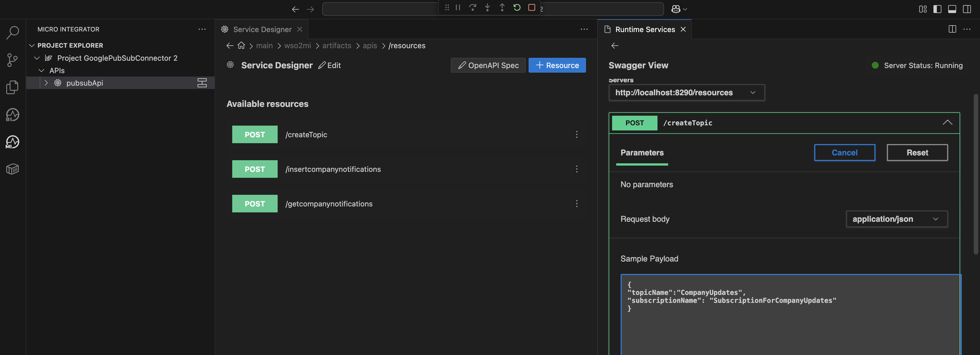Open Source Control view icon
Image resolution: width=980 pixels, height=355 pixels.
click(12, 60)
